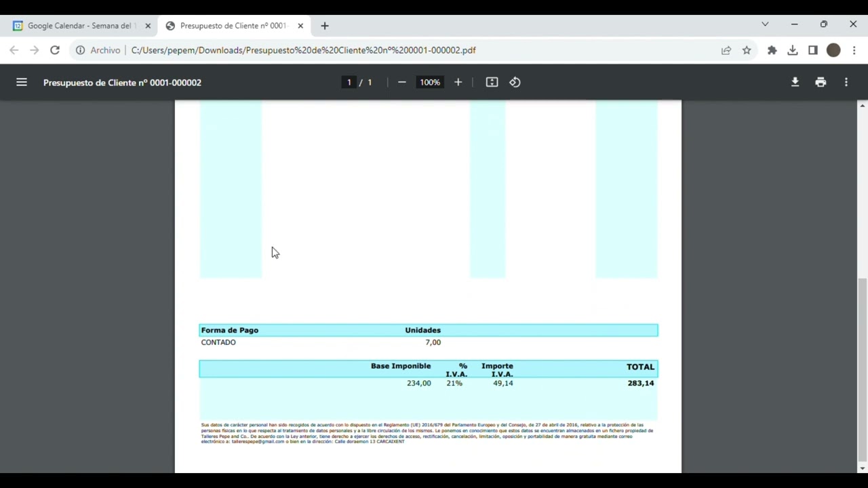Image resolution: width=868 pixels, height=488 pixels.
Task: Open the Chrome profile avatar
Action: click(833, 50)
